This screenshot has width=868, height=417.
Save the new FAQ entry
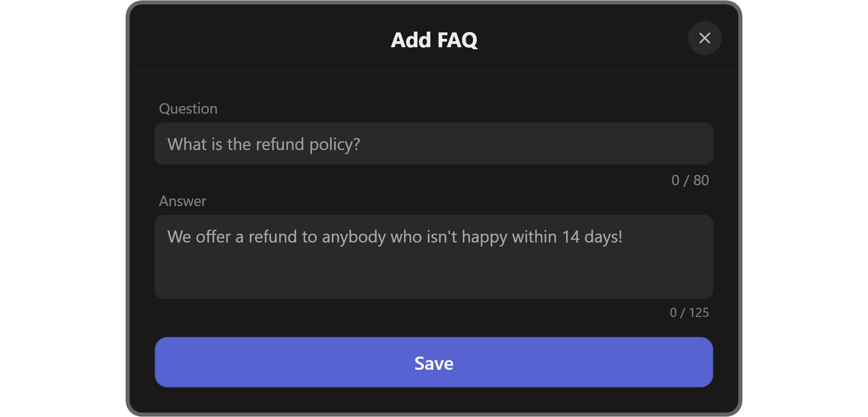(x=434, y=362)
